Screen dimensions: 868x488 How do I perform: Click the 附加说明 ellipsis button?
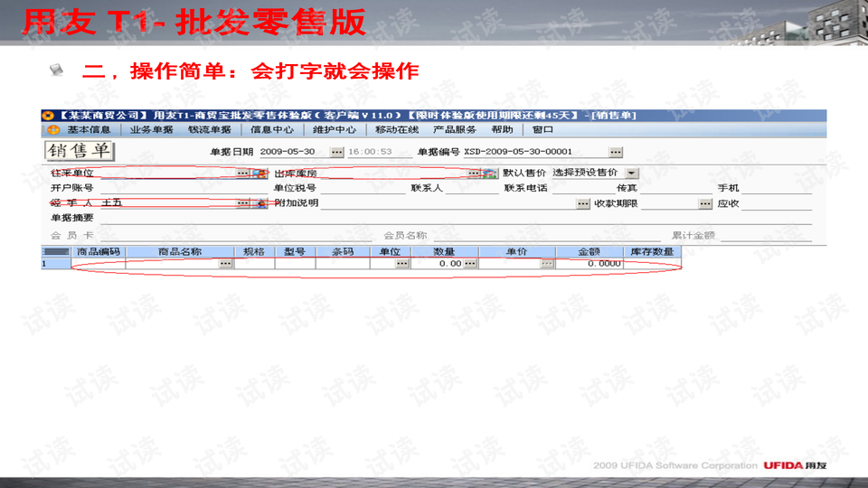click(583, 204)
